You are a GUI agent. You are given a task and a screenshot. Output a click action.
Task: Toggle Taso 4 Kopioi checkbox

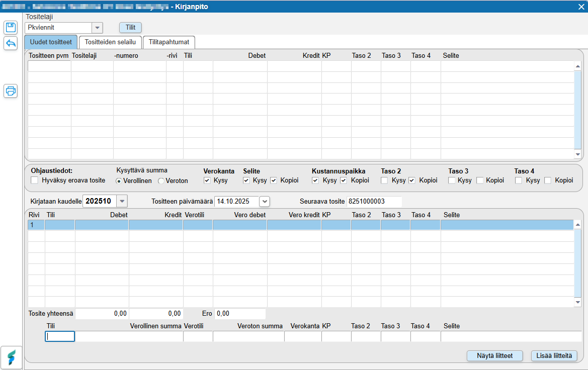click(x=548, y=180)
